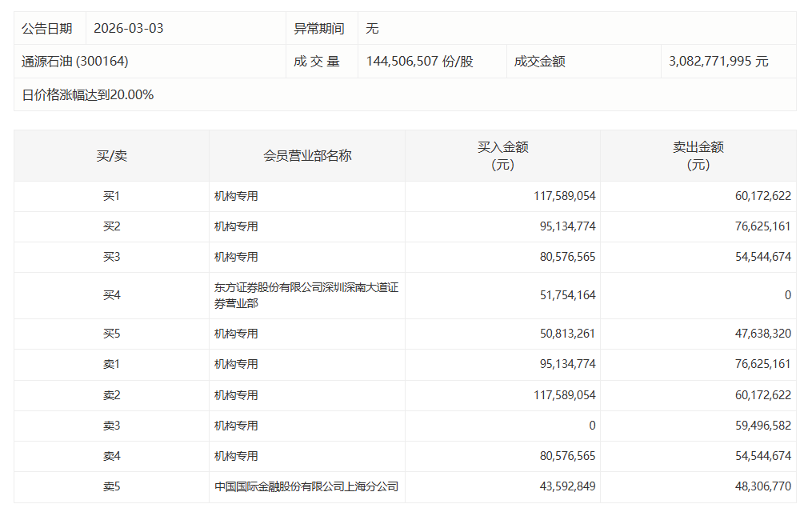812x512 pixels.
Task: Sort by the 买入金额 column header
Action: pyautogui.click(x=503, y=156)
